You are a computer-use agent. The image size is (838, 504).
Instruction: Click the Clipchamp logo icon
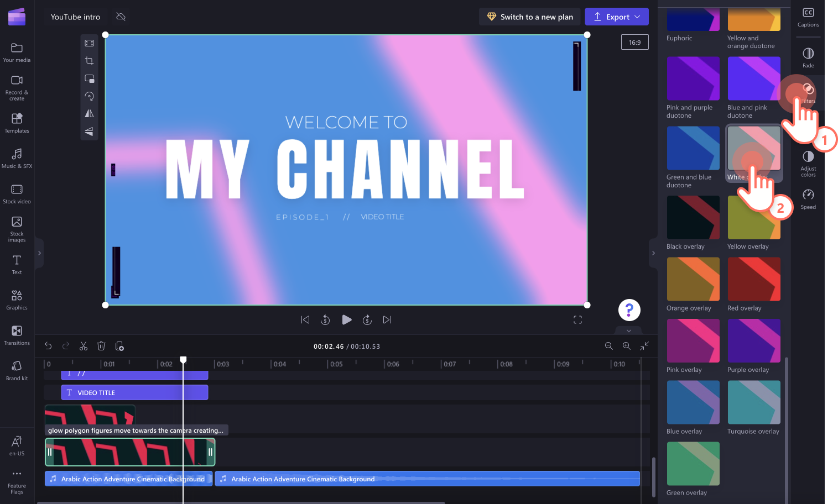click(17, 17)
